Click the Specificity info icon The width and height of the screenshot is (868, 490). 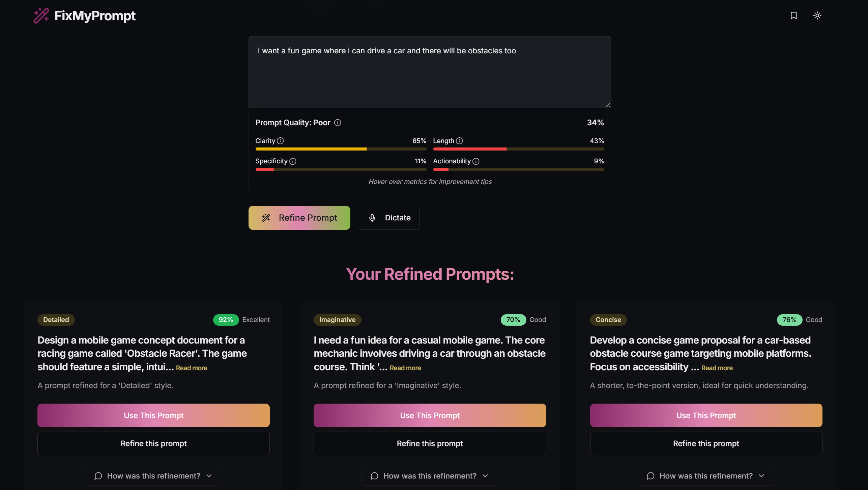(x=293, y=161)
